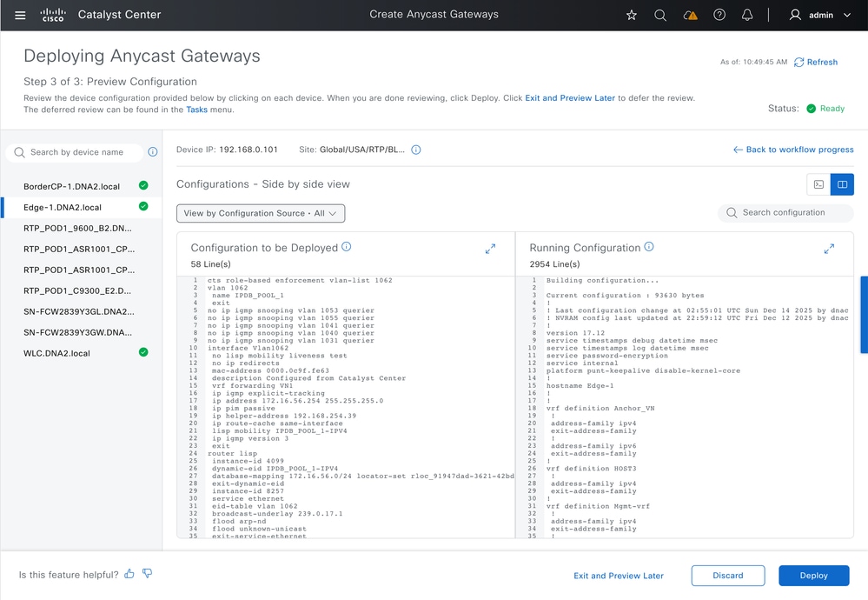Click the admin user avatar icon
Image resolution: width=868 pixels, height=600 pixels.
click(795, 15)
